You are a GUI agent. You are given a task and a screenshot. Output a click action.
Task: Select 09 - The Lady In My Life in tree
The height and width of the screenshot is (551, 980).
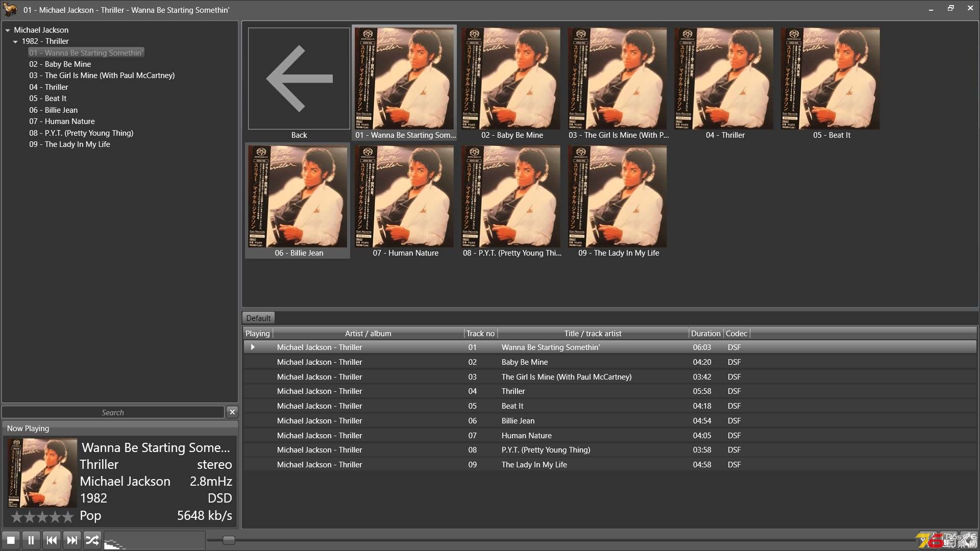pos(70,144)
